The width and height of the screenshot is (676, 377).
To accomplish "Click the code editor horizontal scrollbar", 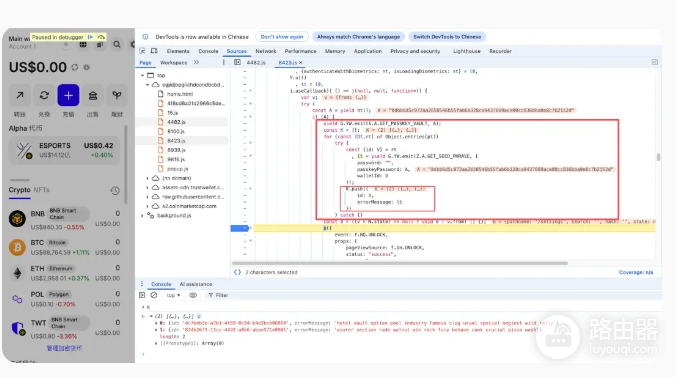I will pyautogui.click(x=400, y=263).
